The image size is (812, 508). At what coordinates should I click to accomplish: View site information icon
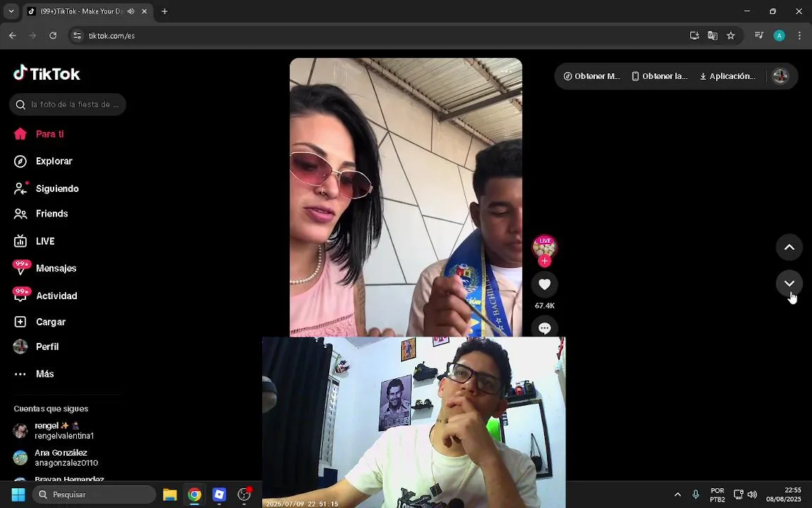click(77, 36)
